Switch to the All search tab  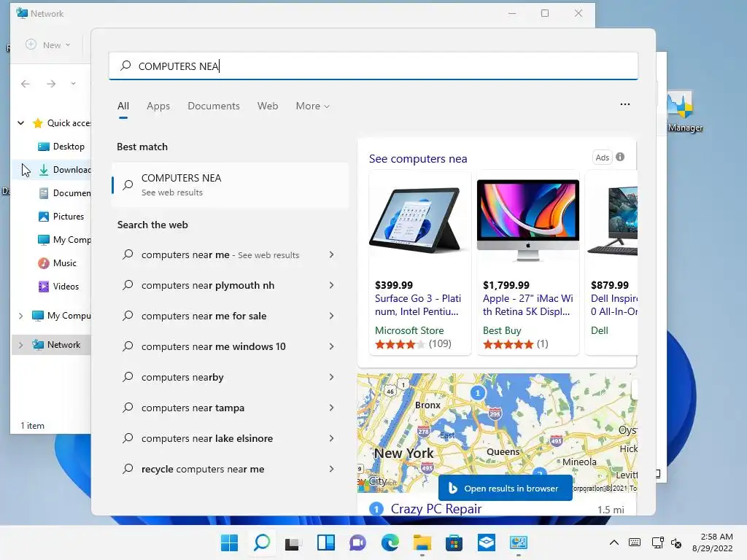click(123, 106)
